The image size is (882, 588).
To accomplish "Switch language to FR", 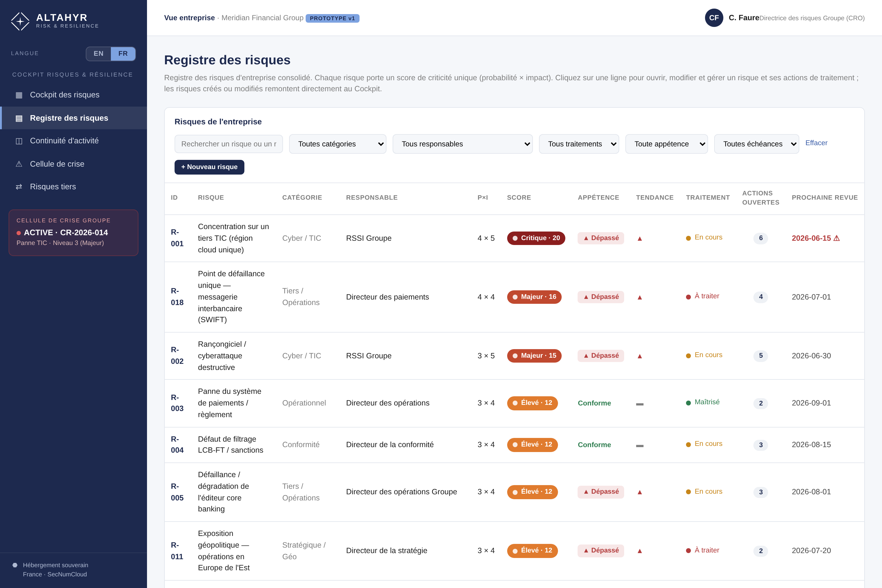I will click(123, 54).
